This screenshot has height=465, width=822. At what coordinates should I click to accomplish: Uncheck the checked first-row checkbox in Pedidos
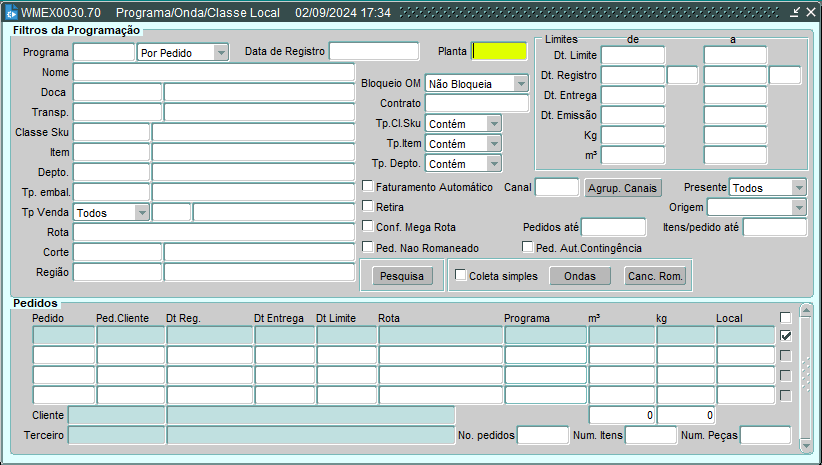pyautogui.click(x=785, y=336)
